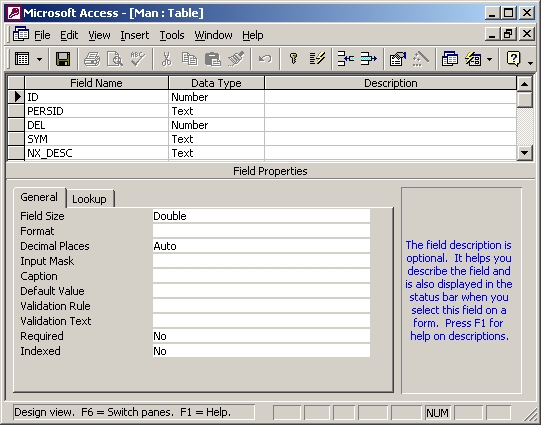The width and height of the screenshot is (541, 425).
Task: Click the row selector of the DEL row
Action: (16, 125)
